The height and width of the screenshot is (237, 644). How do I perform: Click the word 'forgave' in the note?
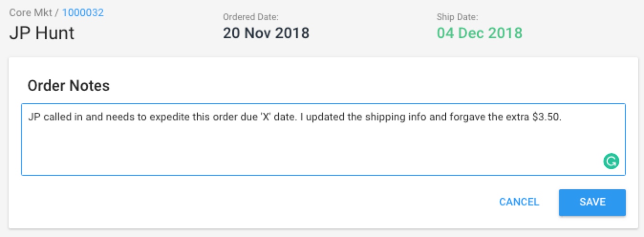[466, 118]
